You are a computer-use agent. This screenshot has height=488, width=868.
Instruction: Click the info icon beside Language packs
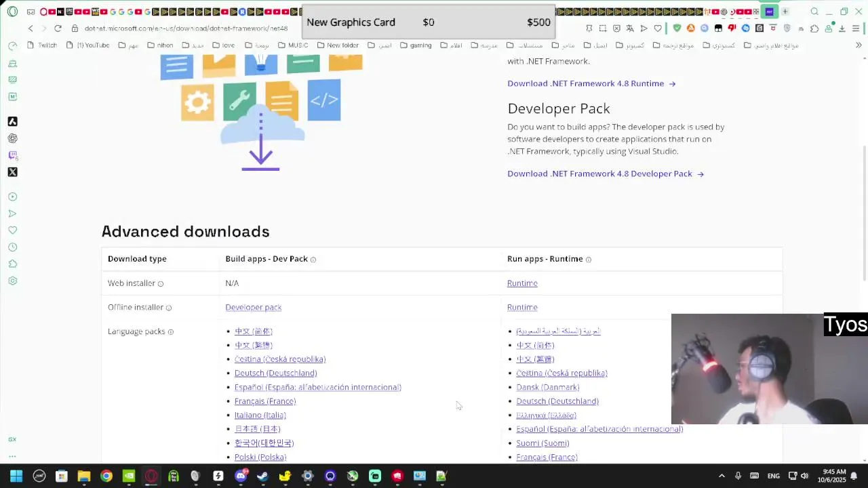(171, 332)
